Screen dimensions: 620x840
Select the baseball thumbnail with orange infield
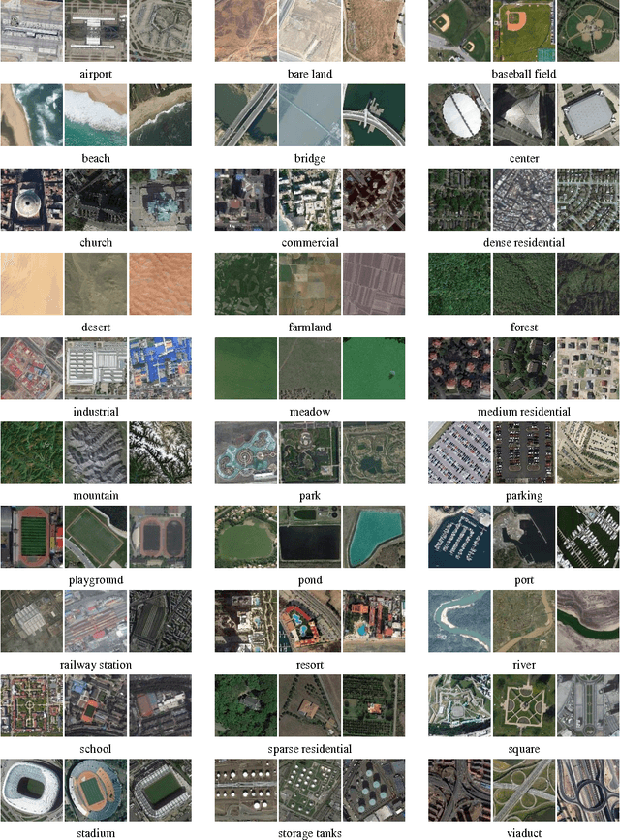click(x=523, y=31)
